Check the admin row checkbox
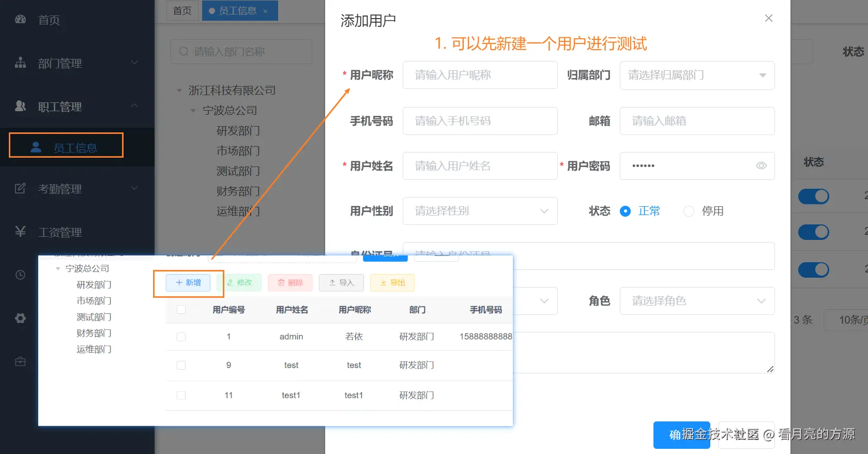 coord(181,337)
